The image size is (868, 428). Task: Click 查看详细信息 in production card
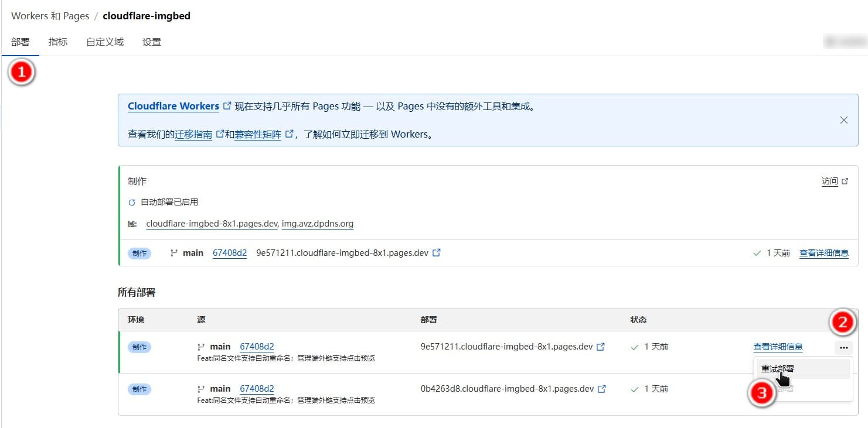tap(824, 253)
